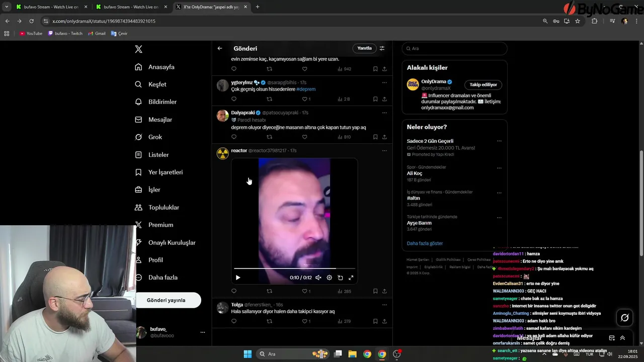Click Takip ediliyor button for OnlyDrama
Image resolution: width=644 pixels, height=362 pixels.
(x=483, y=84)
